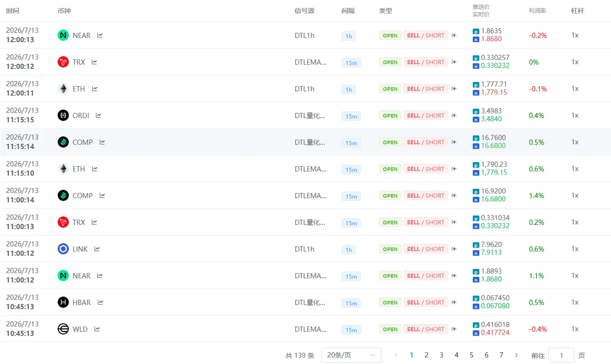
Task: Click the 信号源 column header
Action: [x=305, y=11]
